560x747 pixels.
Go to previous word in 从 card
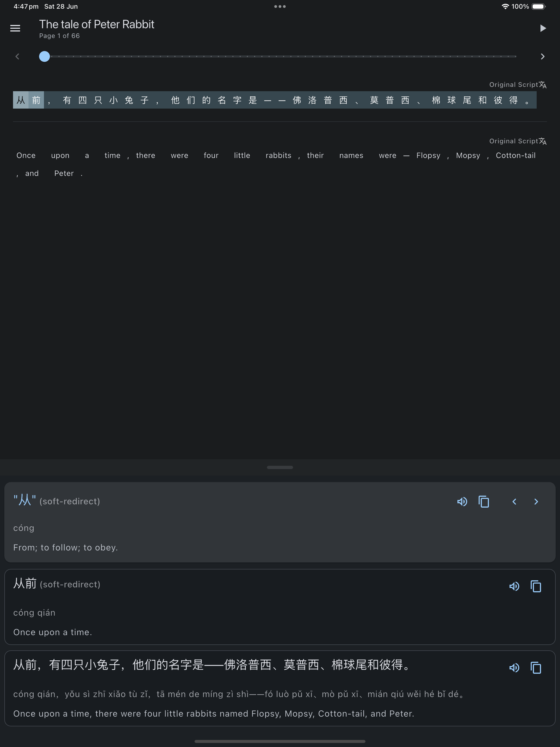(x=514, y=502)
